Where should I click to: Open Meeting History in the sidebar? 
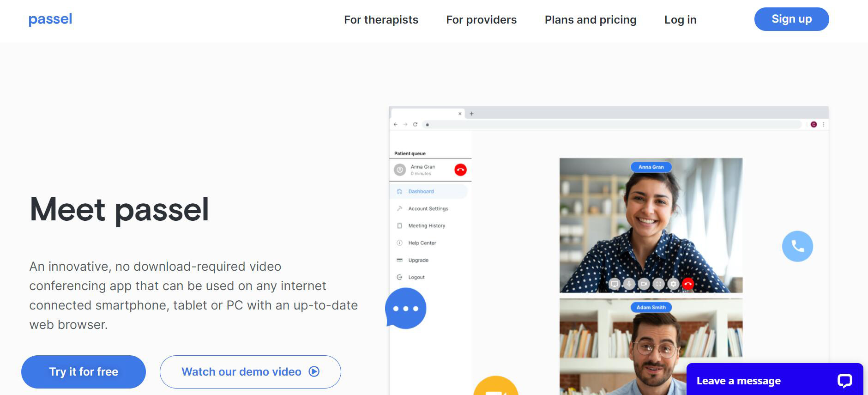pos(427,226)
